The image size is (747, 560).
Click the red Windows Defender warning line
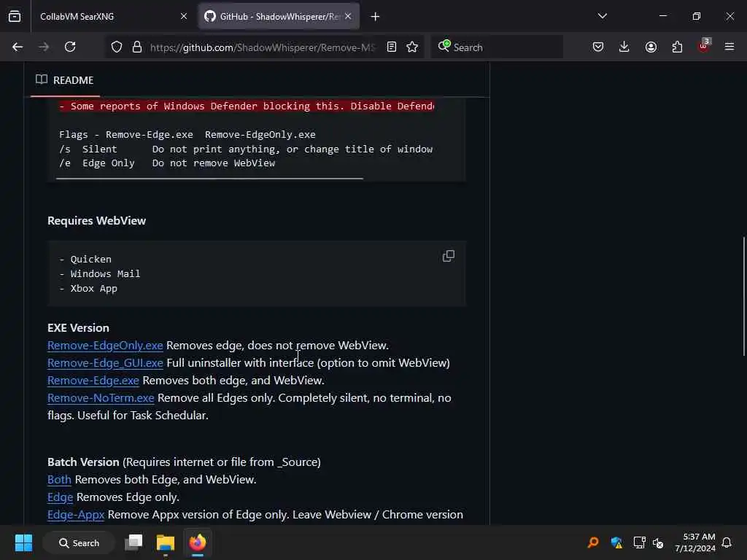tap(247, 106)
